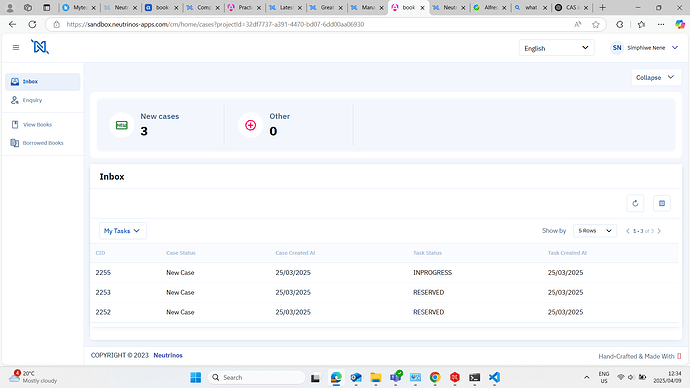Open browser settings and more menu
Viewport: 690px width, 388px height.
pos(661,25)
